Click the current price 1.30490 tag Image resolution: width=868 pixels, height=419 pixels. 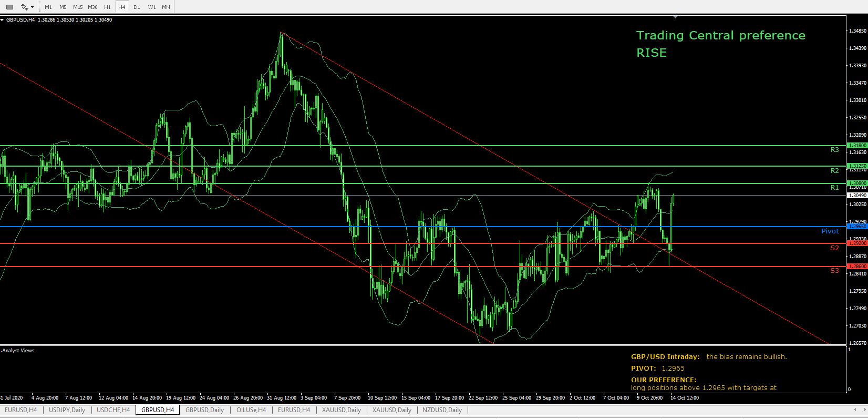[x=857, y=195]
